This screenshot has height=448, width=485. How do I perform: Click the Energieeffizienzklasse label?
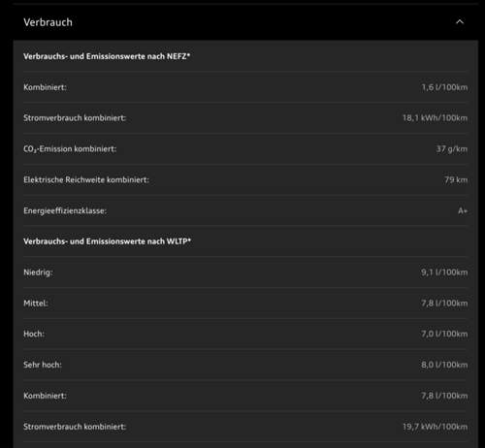(x=65, y=210)
